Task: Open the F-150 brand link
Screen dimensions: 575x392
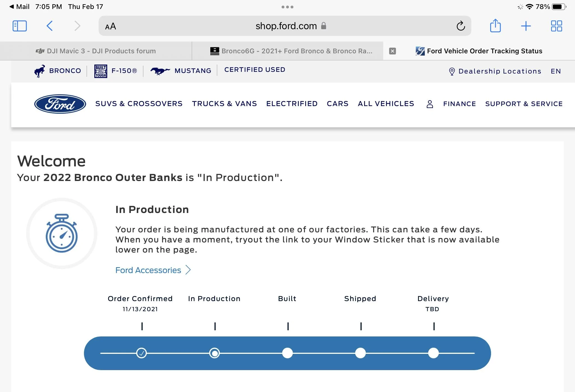Action: coord(124,71)
